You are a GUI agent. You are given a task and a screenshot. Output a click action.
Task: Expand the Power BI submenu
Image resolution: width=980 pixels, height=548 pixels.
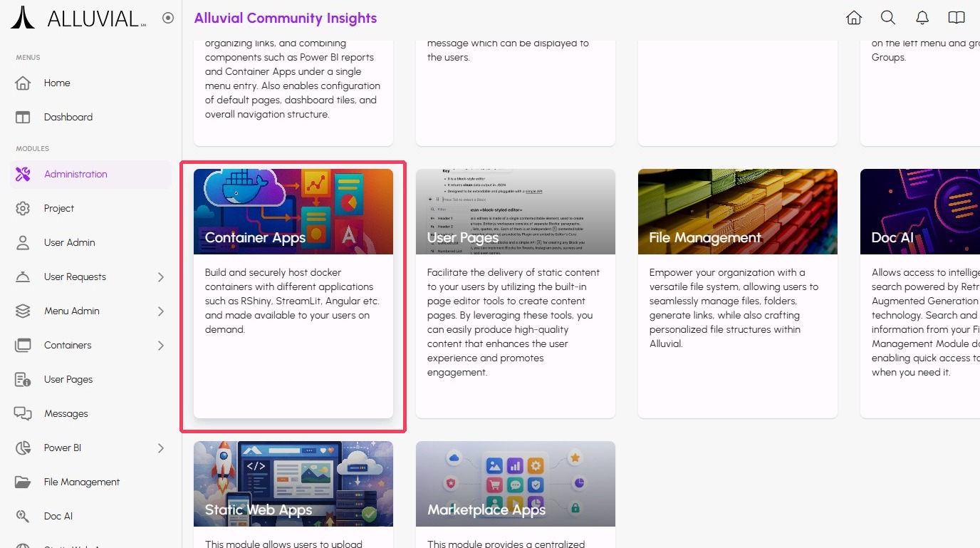tap(161, 448)
